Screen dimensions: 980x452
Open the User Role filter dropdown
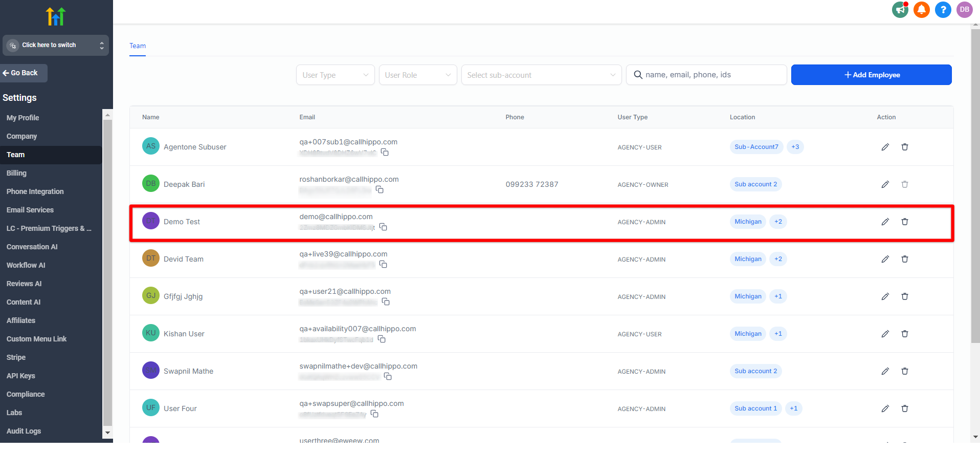[x=418, y=75]
